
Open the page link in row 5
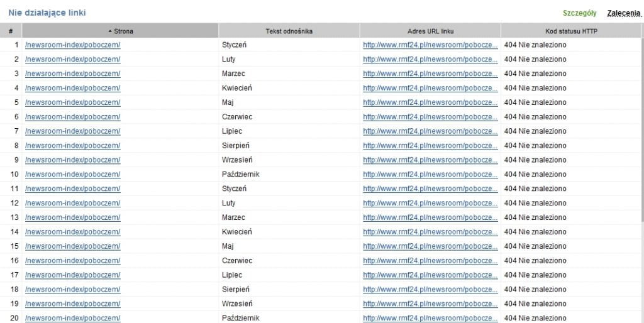pyautogui.click(x=72, y=102)
